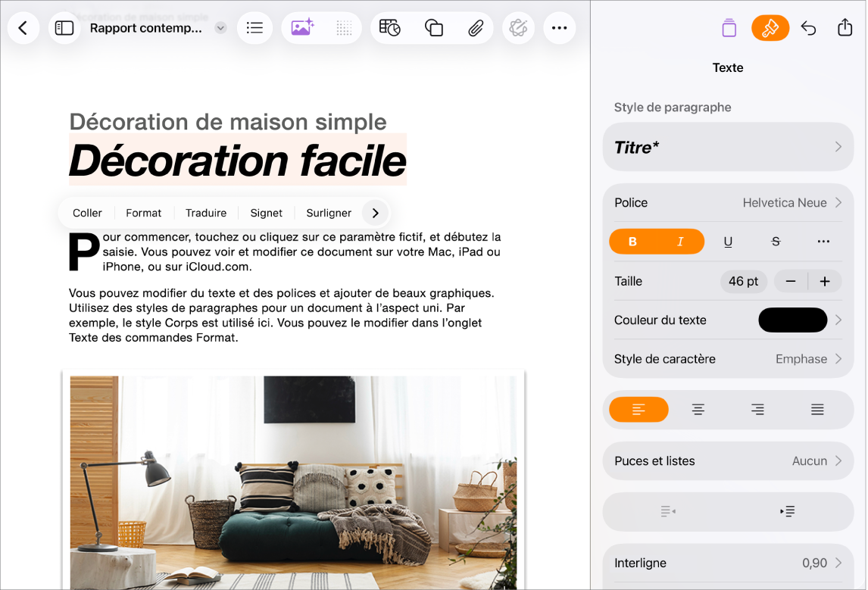868x590 pixels.
Task: Tap the more options (…) toolbar button
Action: [x=560, y=28]
